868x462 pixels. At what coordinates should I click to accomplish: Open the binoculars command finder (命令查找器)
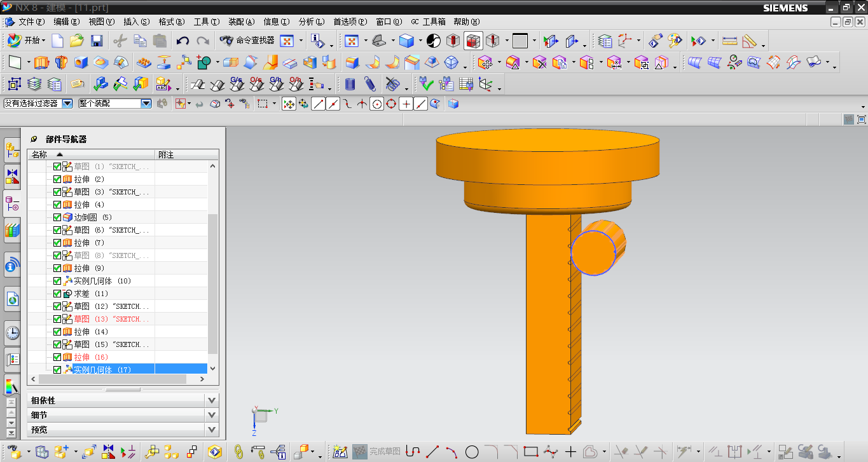point(247,41)
